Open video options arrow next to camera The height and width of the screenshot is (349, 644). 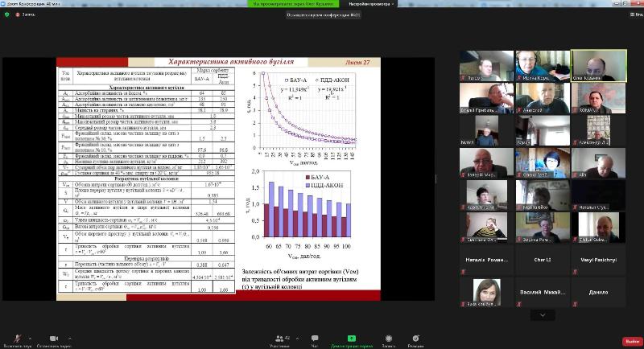tap(70, 339)
